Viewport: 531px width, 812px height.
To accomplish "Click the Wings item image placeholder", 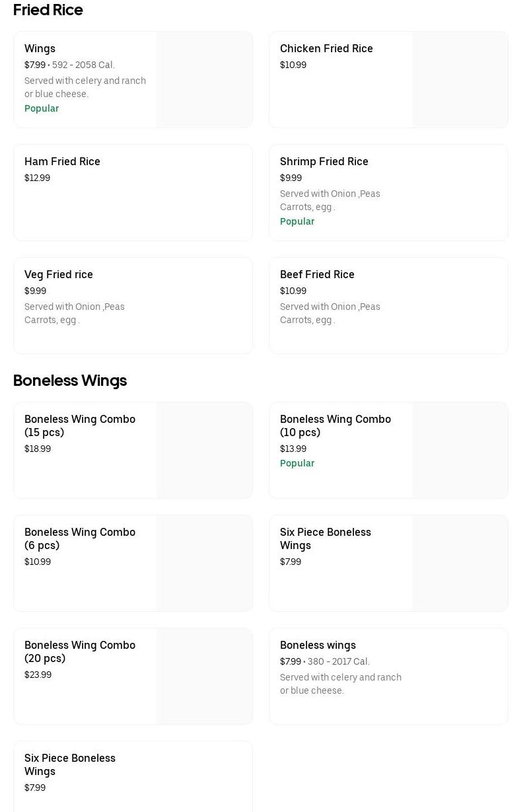I will pyautogui.click(x=204, y=79).
